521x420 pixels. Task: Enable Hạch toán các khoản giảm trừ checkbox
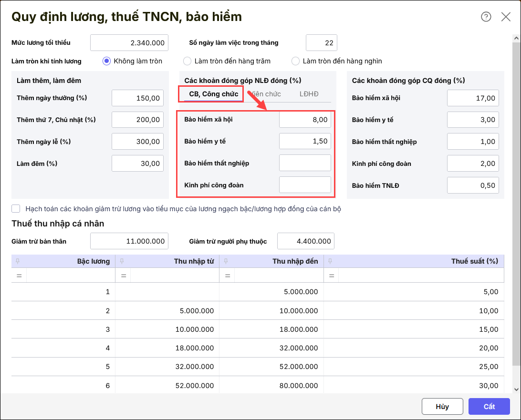pyautogui.click(x=16, y=209)
